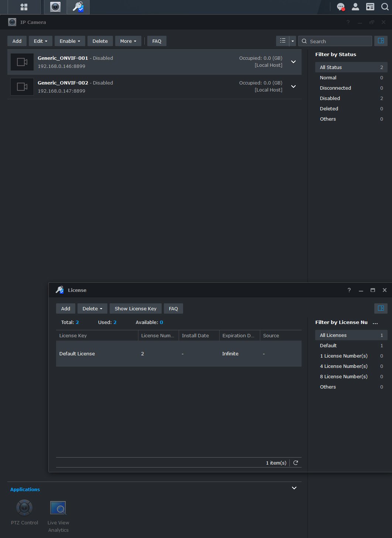This screenshot has width=392, height=538.
Task: Expand Generic_ONVIF-001 camera details
Action: coord(293,62)
